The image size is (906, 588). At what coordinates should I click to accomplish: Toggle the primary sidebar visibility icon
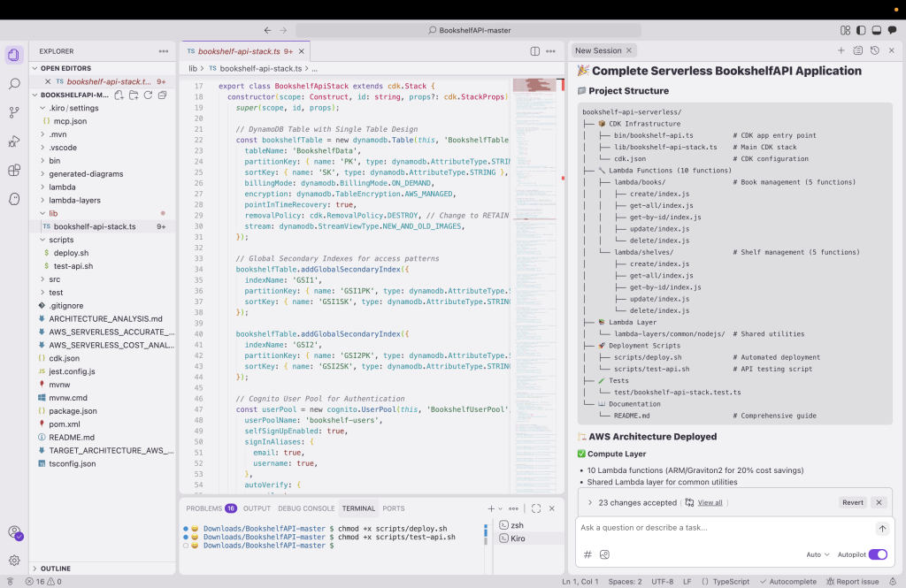(859, 29)
